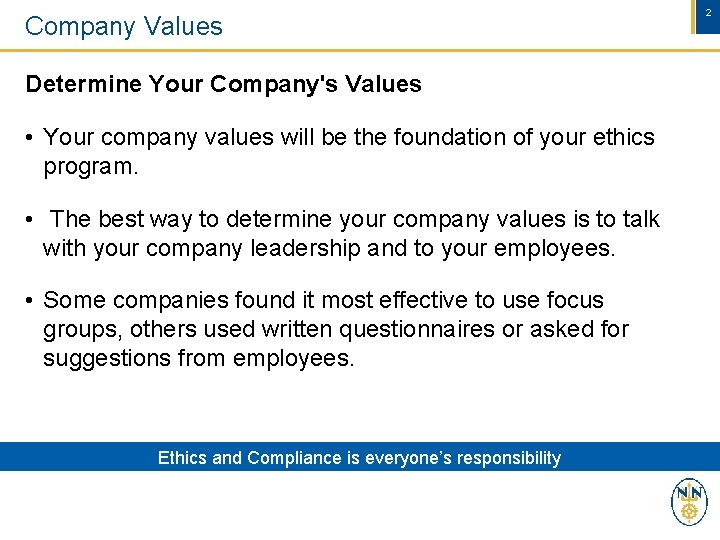Select the Determine Your Company's Values heading
The image size is (720, 540).
coord(223,84)
